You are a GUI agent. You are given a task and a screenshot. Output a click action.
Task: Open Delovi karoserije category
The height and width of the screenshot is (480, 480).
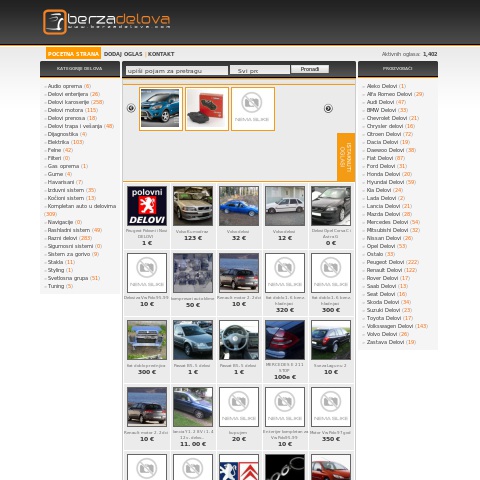(68, 102)
